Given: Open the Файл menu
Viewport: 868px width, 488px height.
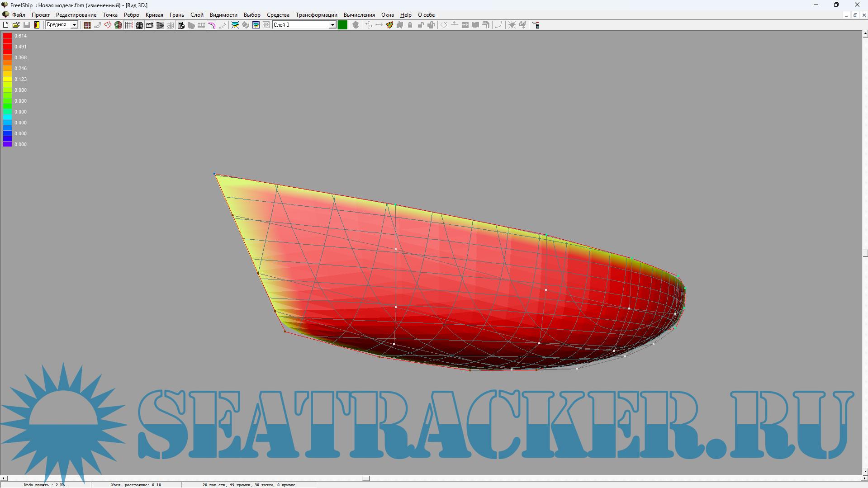Looking at the screenshot, I should pyautogui.click(x=19, y=15).
